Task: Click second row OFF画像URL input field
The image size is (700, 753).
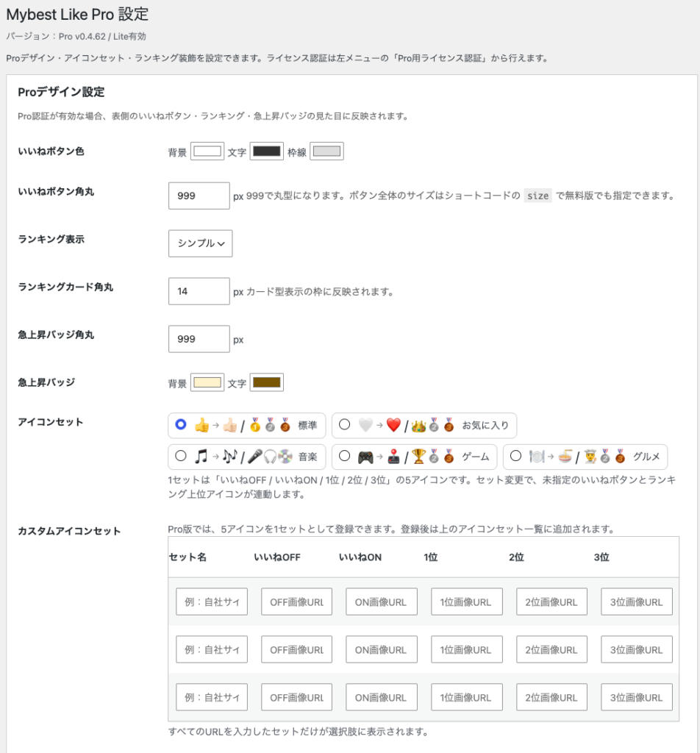Action: click(x=297, y=649)
